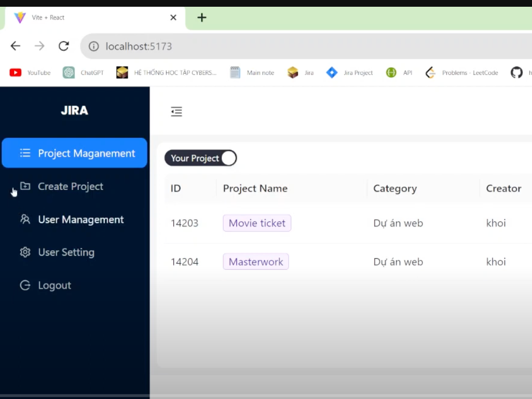View site info icon in address bar
The image size is (532, 399).
pyautogui.click(x=94, y=47)
